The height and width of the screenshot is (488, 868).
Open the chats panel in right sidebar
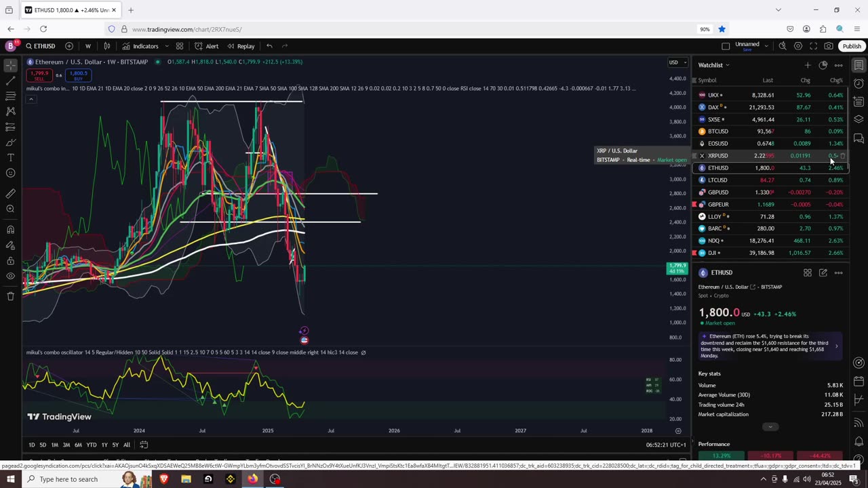pos(859,138)
